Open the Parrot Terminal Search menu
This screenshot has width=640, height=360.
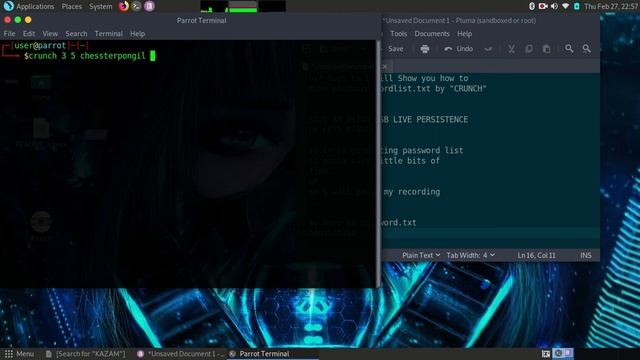pyautogui.click(x=76, y=33)
